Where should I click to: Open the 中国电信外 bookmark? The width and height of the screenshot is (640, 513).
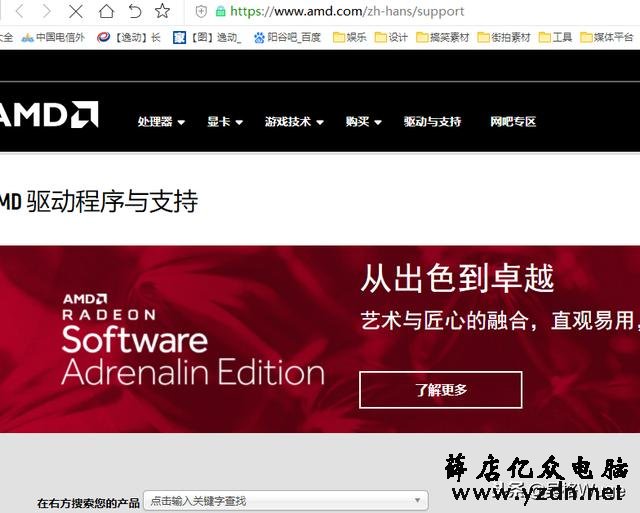click(x=53, y=38)
